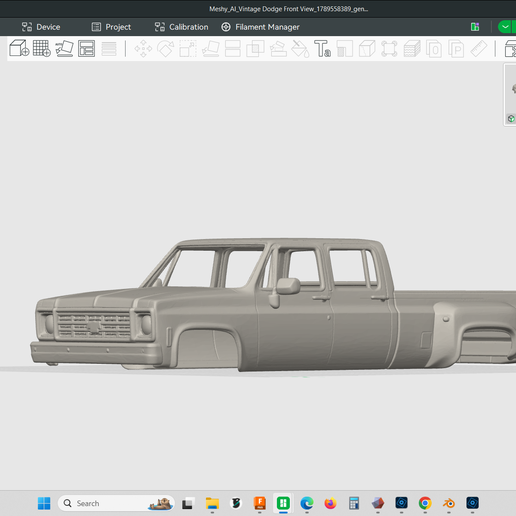516x516 pixels.
Task: Open File Explorer from taskbar
Action: (x=212, y=503)
